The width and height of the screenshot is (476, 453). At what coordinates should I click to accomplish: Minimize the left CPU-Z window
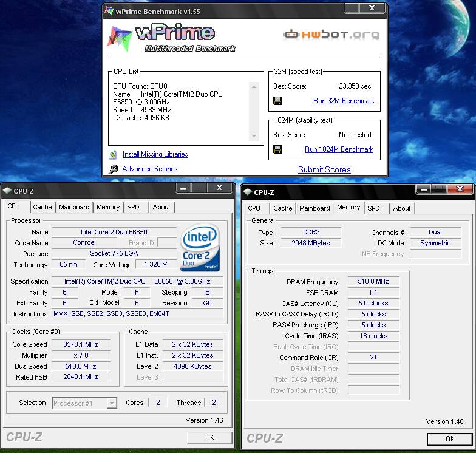pos(183,188)
